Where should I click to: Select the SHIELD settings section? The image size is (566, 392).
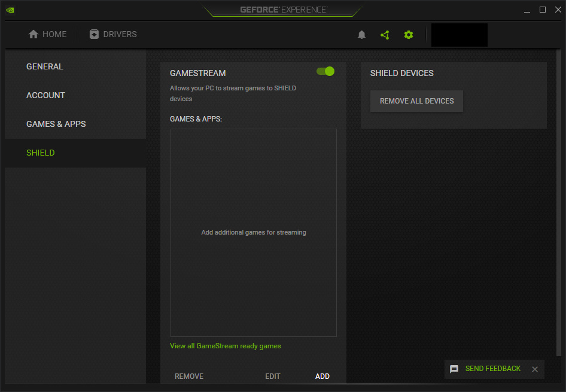click(x=75, y=153)
